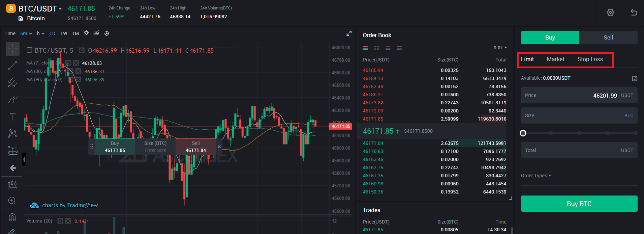This screenshot has width=644, height=234.
Task: Open chart properties gear in top toolbar
Action: click(87, 33)
